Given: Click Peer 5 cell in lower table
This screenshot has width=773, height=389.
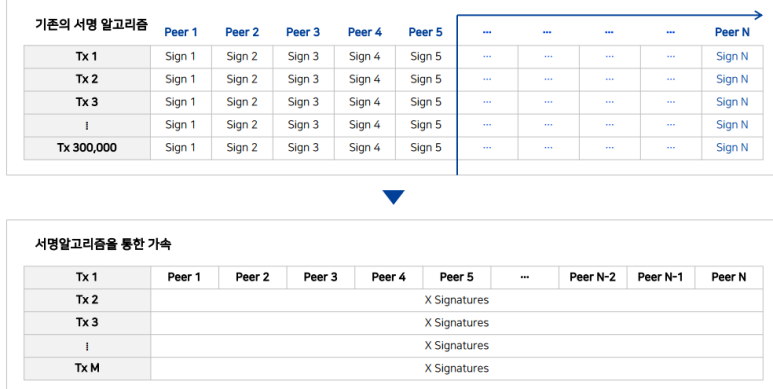Looking at the screenshot, I should coord(457,277).
